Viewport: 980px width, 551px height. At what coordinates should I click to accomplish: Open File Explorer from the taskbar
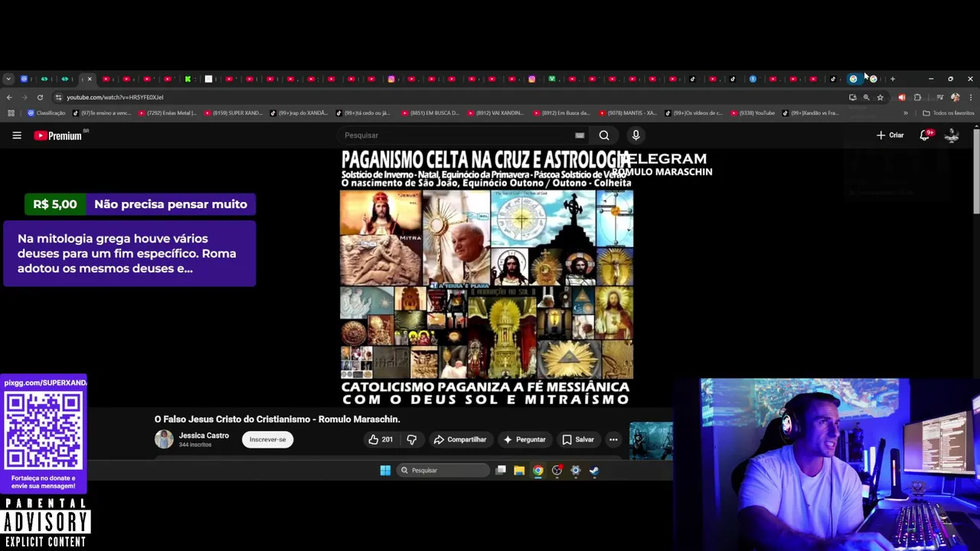519,471
